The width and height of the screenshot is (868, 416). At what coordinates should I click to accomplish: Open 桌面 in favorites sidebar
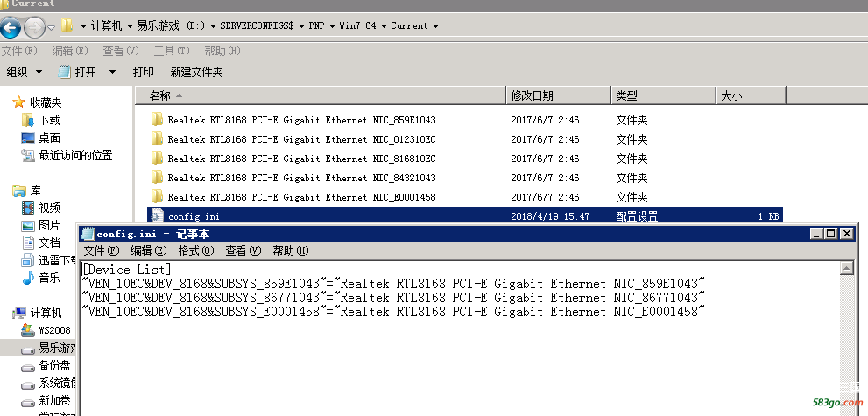pos(49,137)
